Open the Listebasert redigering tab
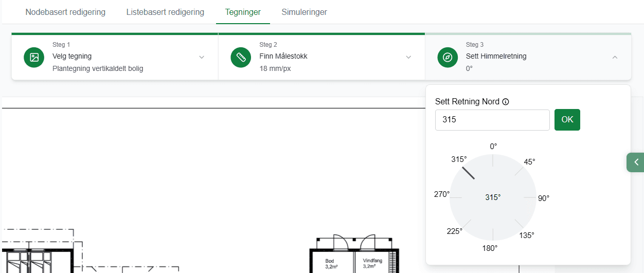 point(165,12)
